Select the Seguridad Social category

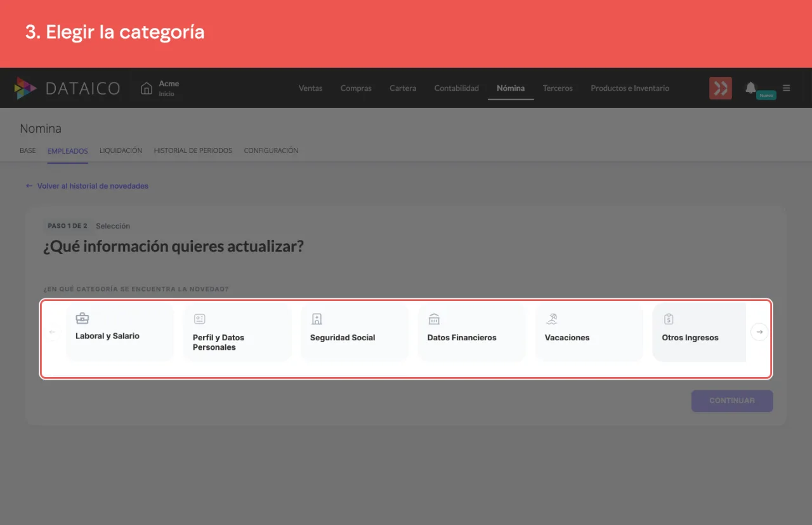pos(355,333)
